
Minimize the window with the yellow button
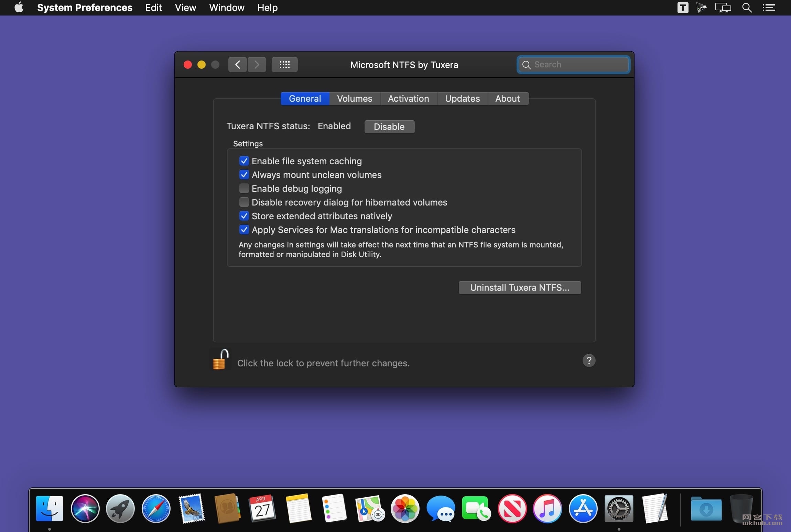click(x=202, y=65)
